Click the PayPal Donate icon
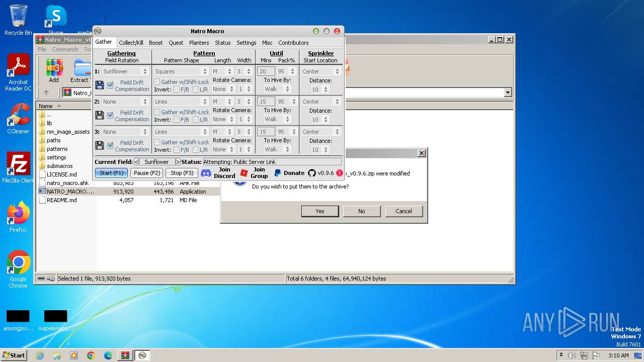 tap(277, 173)
